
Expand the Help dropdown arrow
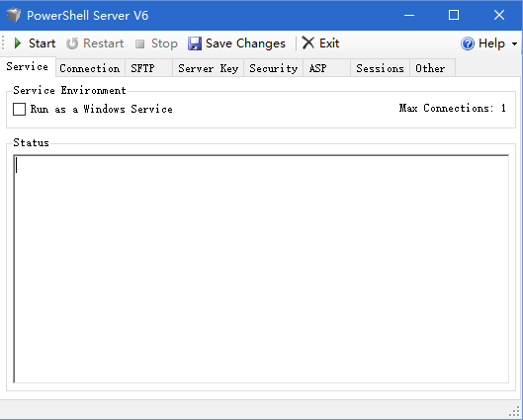point(514,43)
